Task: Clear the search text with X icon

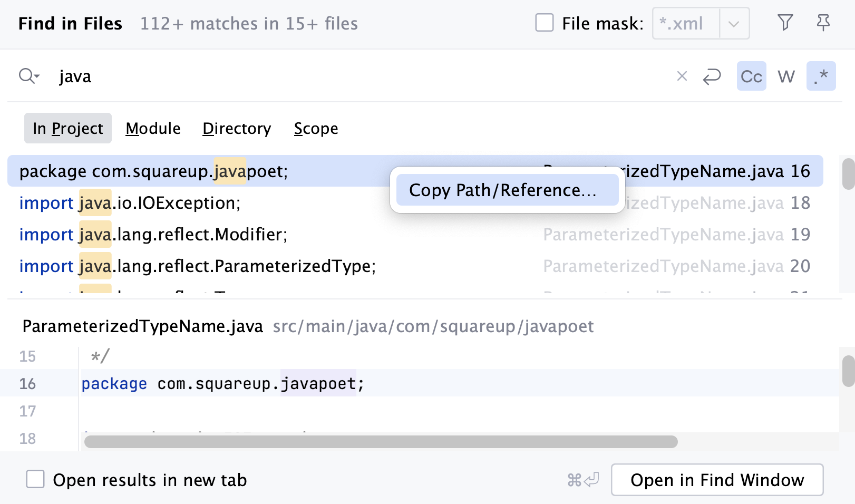Action: coord(682,76)
